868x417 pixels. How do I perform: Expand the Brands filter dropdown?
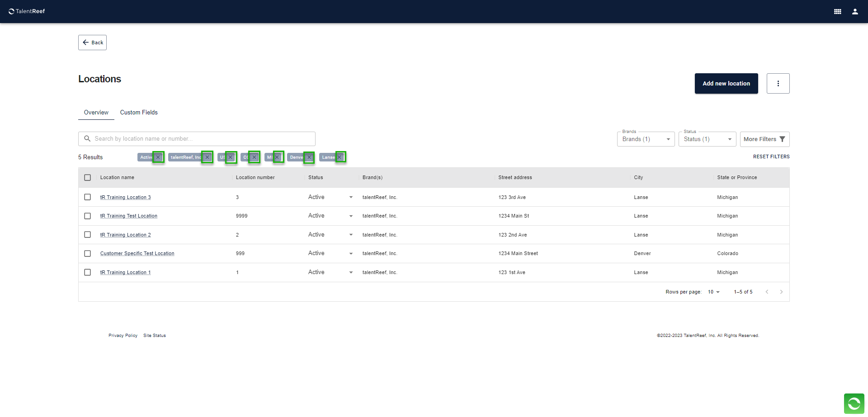[646, 139]
